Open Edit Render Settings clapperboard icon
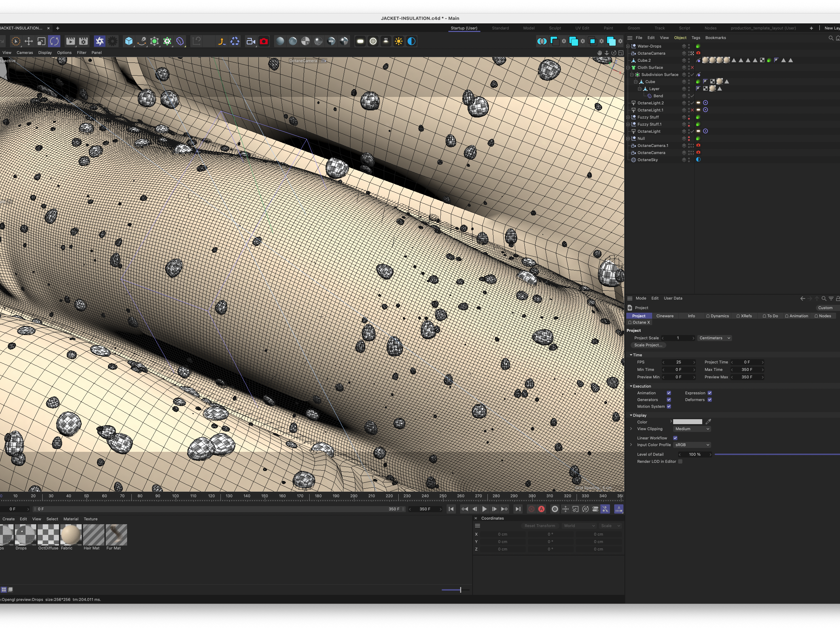 point(83,42)
